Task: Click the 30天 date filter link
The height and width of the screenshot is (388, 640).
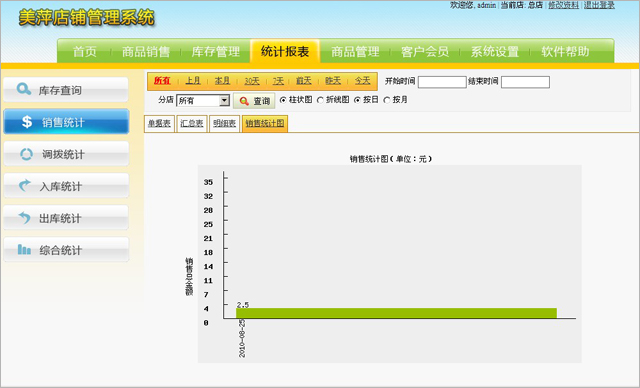Action: [x=252, y=81]
